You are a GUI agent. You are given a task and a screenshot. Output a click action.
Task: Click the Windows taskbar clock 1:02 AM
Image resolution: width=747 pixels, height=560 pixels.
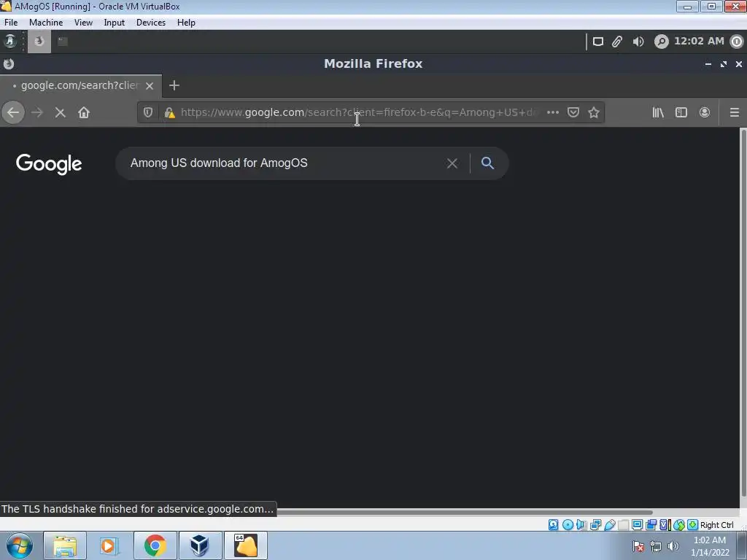(x=710, y=546)
